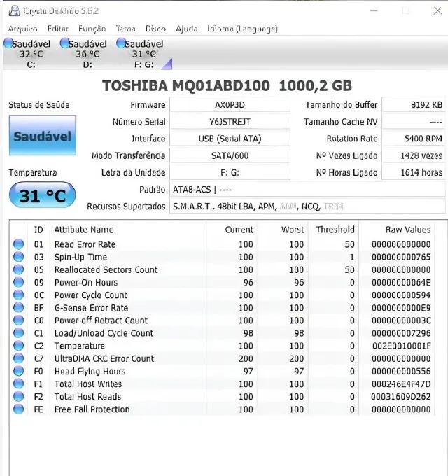Click the serial number field Y6JSTREJT
This screenshot has height=476, width=448.
click(x=230, y=122)
